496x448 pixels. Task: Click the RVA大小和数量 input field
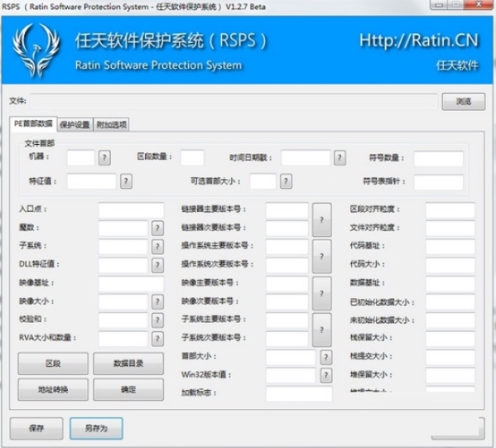click(x=123, y=339)
